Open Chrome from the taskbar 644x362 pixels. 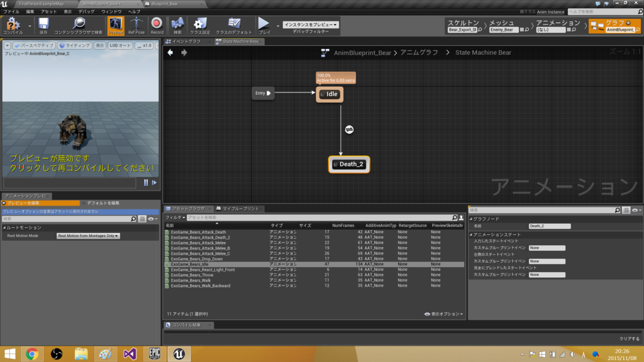click(32, 354)
